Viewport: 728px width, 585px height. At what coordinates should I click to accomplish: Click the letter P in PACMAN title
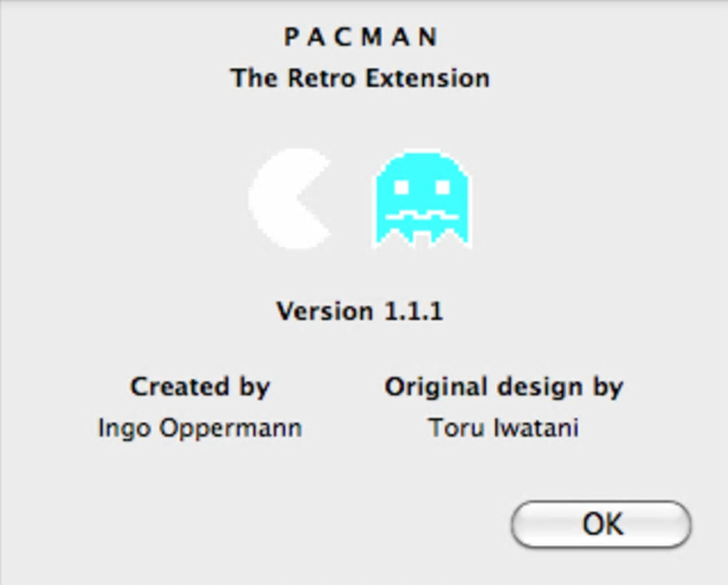point(291,37)
